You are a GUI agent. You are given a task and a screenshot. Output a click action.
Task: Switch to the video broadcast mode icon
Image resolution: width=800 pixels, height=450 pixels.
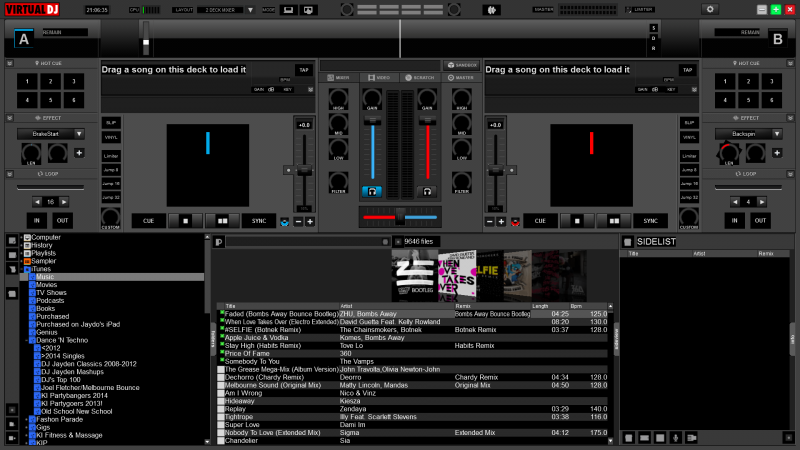point(308,10)
